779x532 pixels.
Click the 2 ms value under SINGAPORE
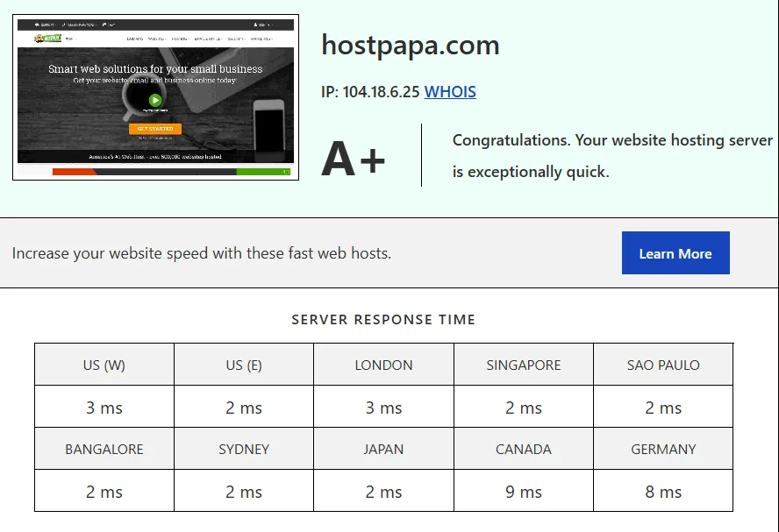524,408
